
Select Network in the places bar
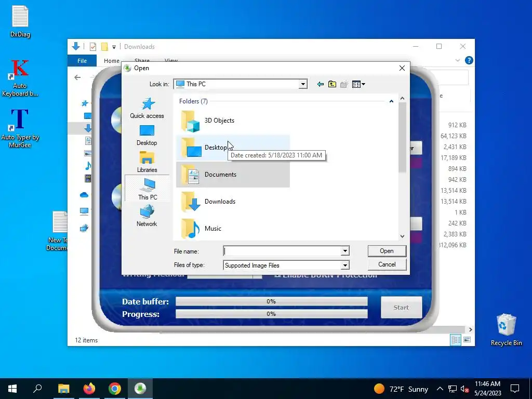[x=147, y=216]
